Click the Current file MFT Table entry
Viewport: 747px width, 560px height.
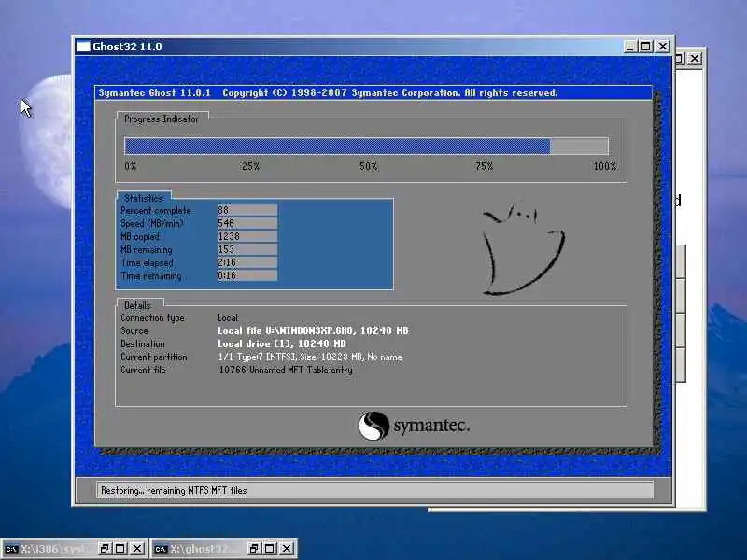coord(286,370)
